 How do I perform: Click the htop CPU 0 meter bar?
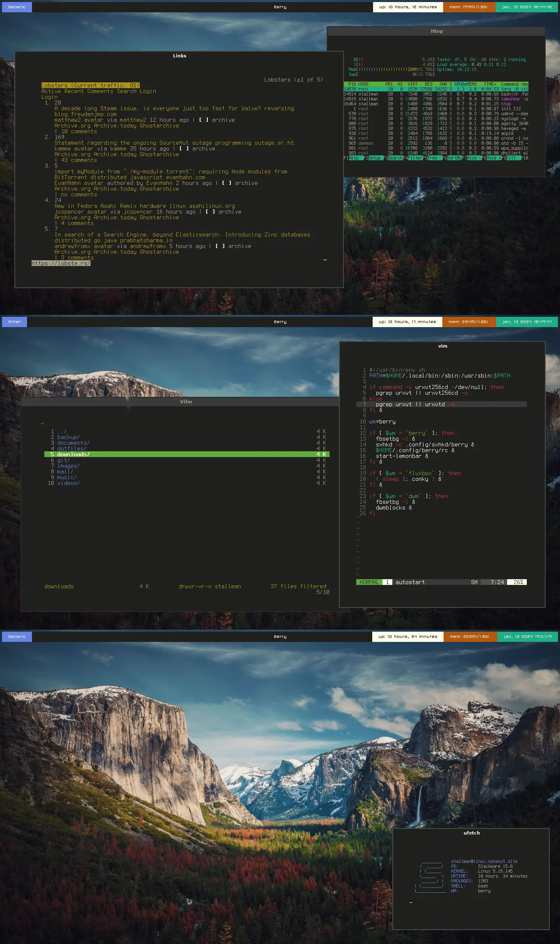(x=394, y=59)
